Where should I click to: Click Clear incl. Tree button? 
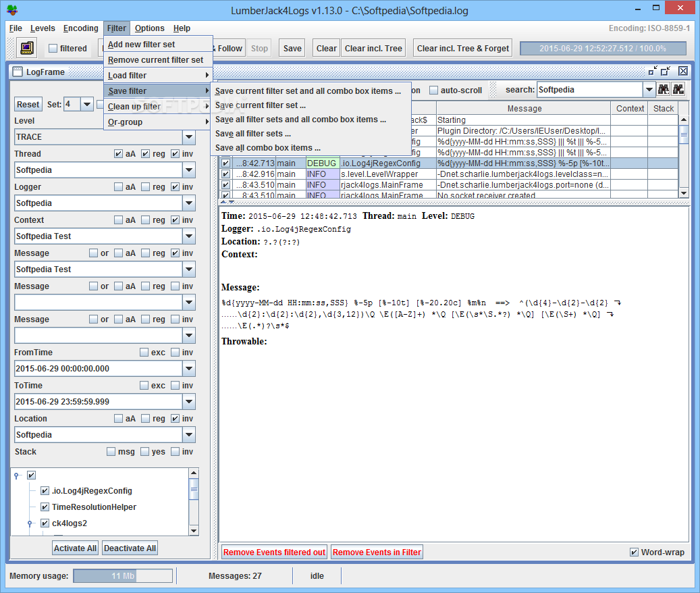[373, 48]
